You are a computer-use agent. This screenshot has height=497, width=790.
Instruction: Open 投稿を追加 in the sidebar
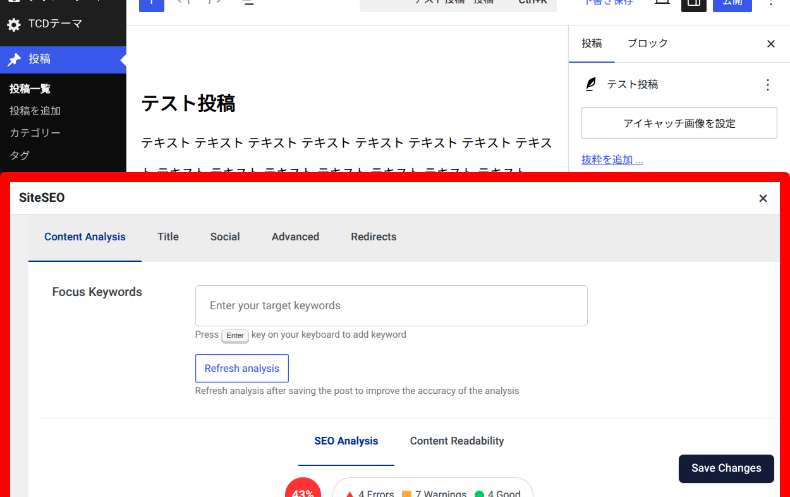click(35, 111)
